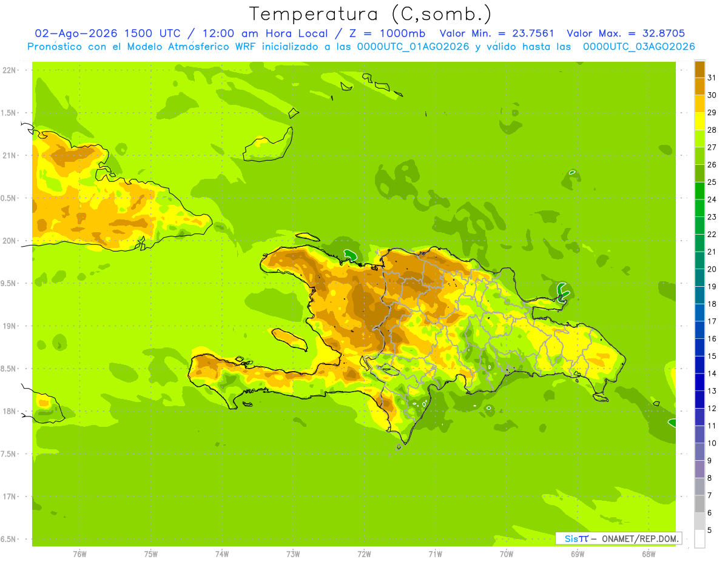Click the longitude label "69W"
Viewport: 728px width, 562px height.
coord(578,554)
